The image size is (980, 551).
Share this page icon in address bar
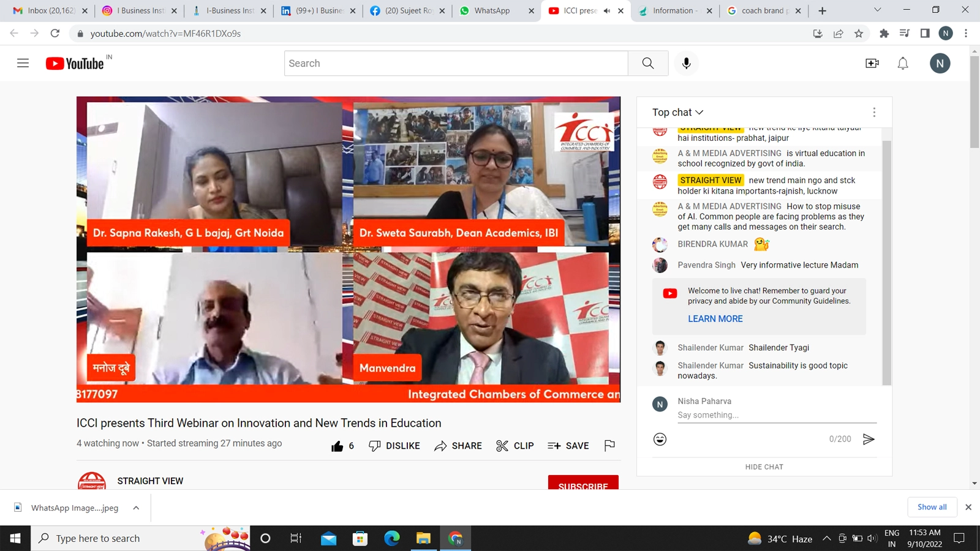[839, 34]
